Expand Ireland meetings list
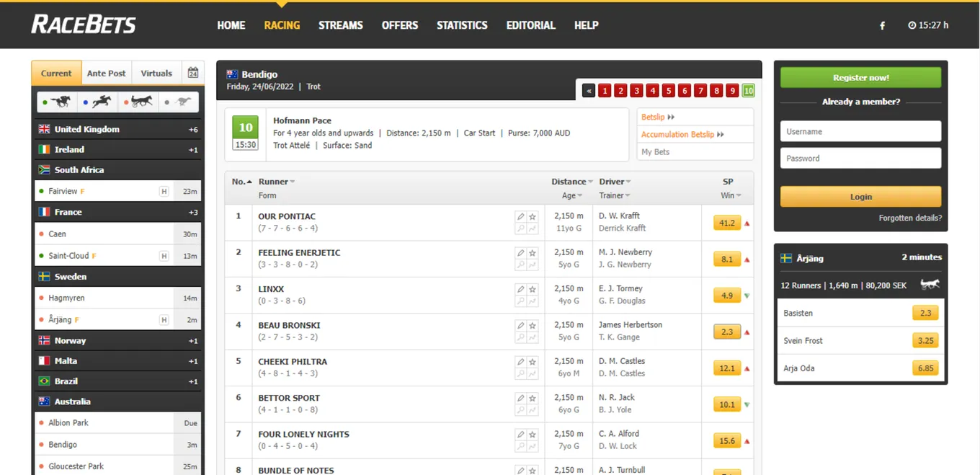Viewport: 980px width, 475px height. (x=117, y=150)
